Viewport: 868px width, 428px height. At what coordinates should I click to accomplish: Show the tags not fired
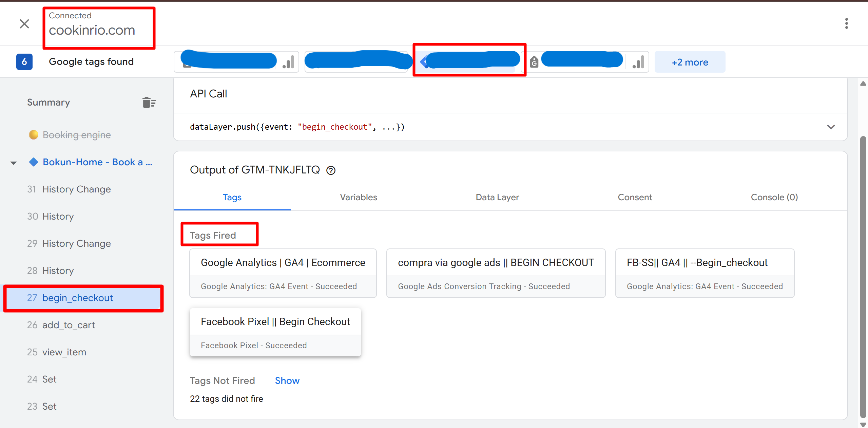[x=287, y=380]
